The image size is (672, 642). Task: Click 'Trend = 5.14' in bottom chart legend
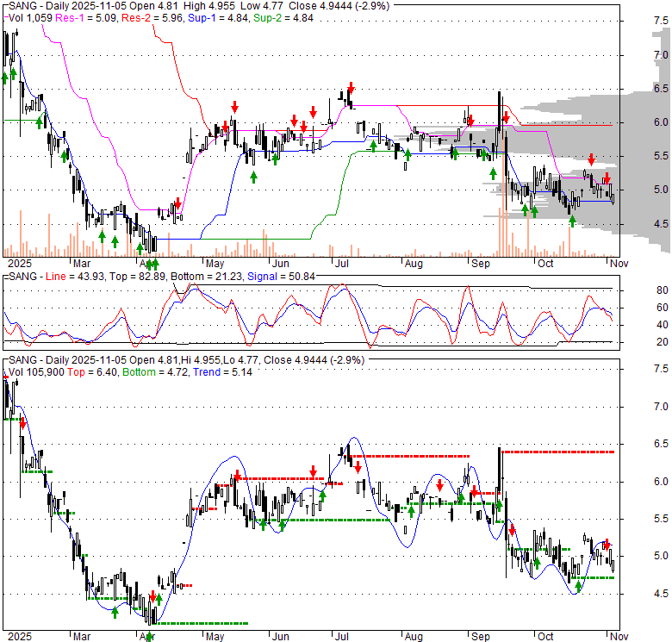tap(222, 372)
